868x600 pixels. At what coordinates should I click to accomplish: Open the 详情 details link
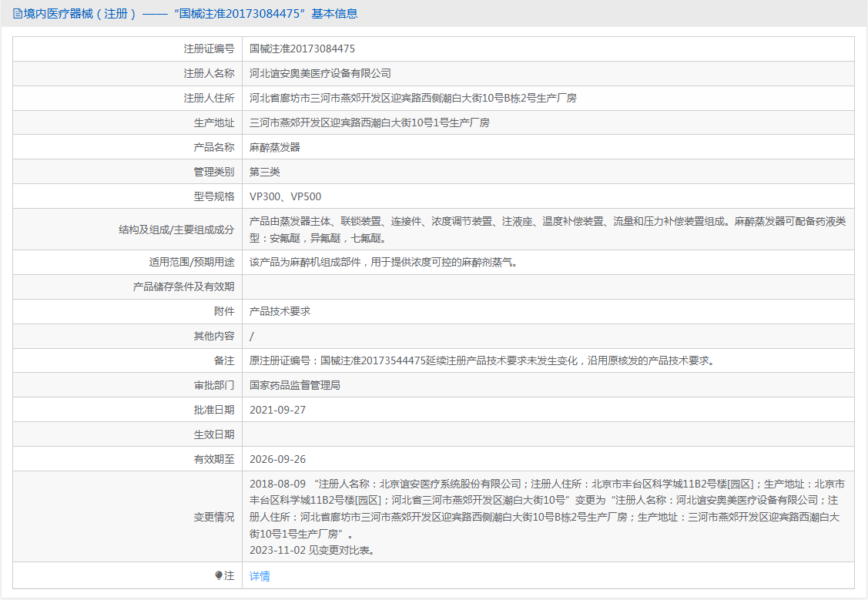(x=260, y=576)
